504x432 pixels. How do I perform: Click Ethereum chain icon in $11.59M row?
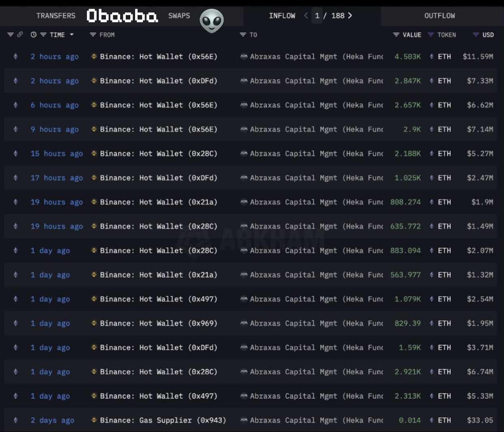point(15,56)
